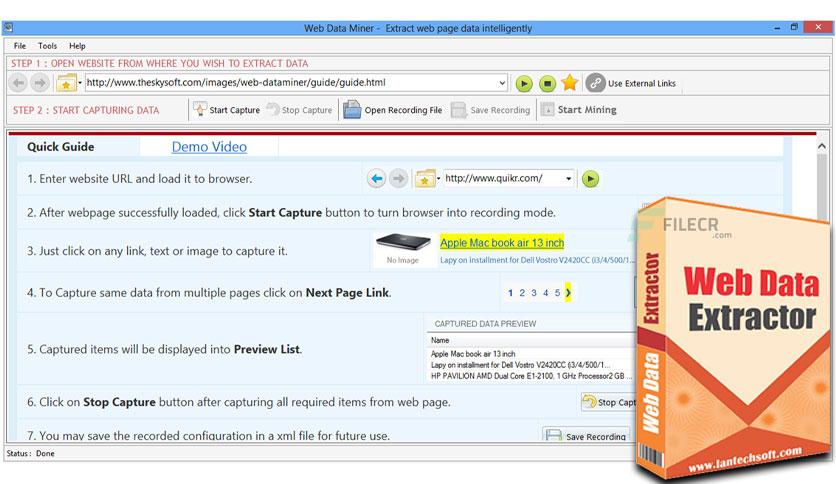
Task: Toggle Use External Links option
Action: tap(641, 84)
